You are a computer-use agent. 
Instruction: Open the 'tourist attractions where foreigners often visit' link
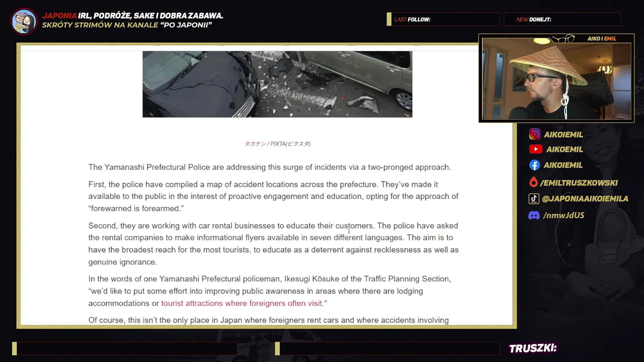click(x=242, y=303)
